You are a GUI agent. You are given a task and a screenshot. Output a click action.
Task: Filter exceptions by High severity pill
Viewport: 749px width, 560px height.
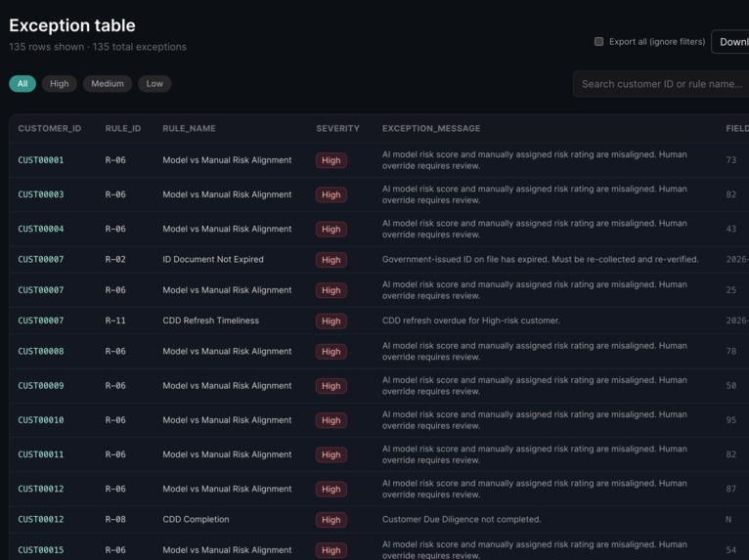60,83
